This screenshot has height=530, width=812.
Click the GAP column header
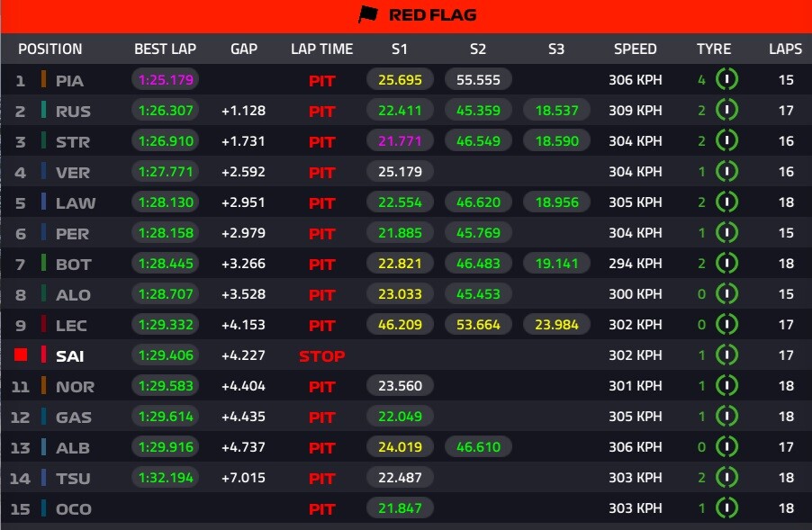pos(244,49)
